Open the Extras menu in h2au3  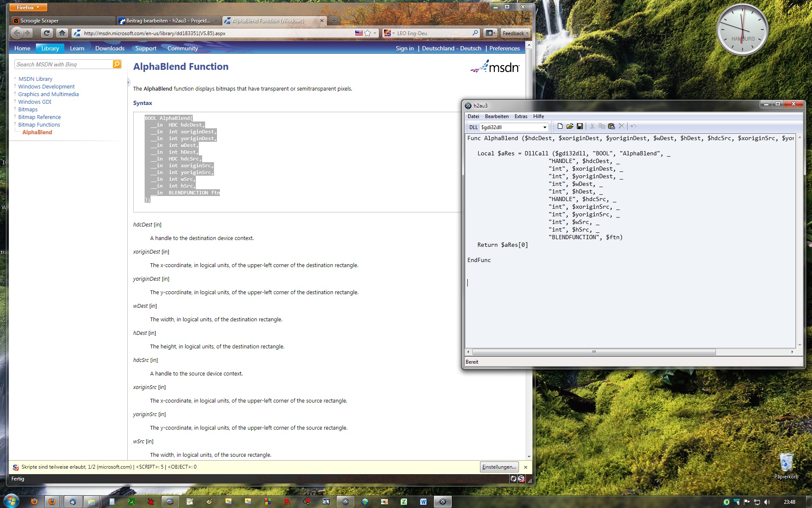[521, 116]
